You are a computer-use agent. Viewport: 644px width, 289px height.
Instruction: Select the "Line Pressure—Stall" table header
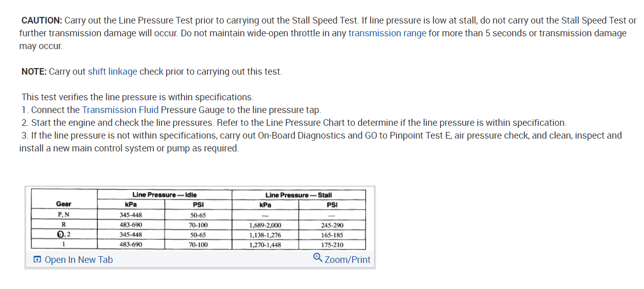point(298,195)
